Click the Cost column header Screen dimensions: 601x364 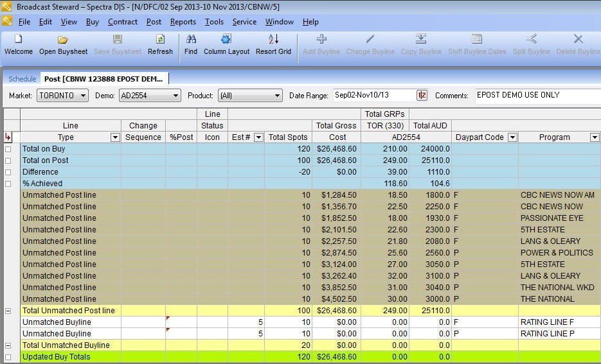pyautogui.click(x=337, y=137)
